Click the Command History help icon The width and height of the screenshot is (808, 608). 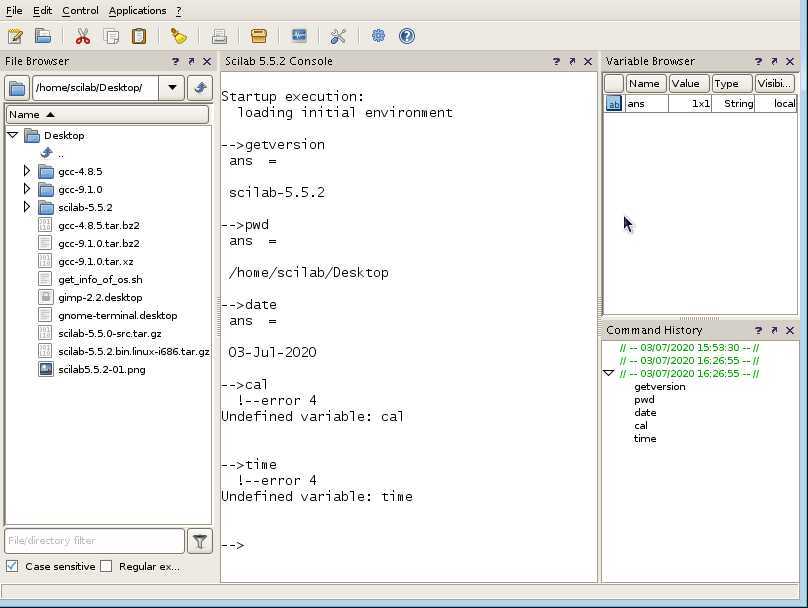(x=758, y=330)
